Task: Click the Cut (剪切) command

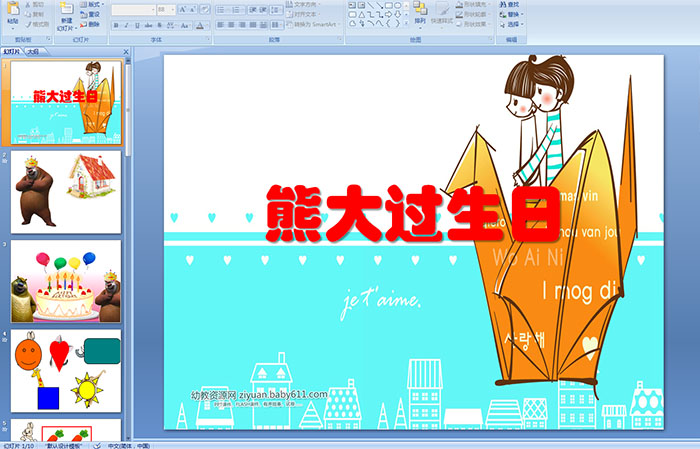Action: click(35, 4)
